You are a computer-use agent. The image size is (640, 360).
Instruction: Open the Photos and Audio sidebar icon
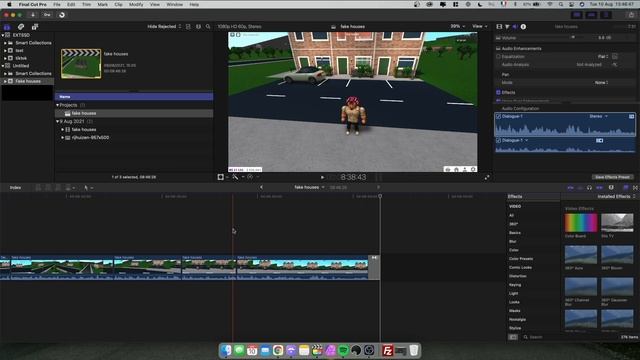21,27
